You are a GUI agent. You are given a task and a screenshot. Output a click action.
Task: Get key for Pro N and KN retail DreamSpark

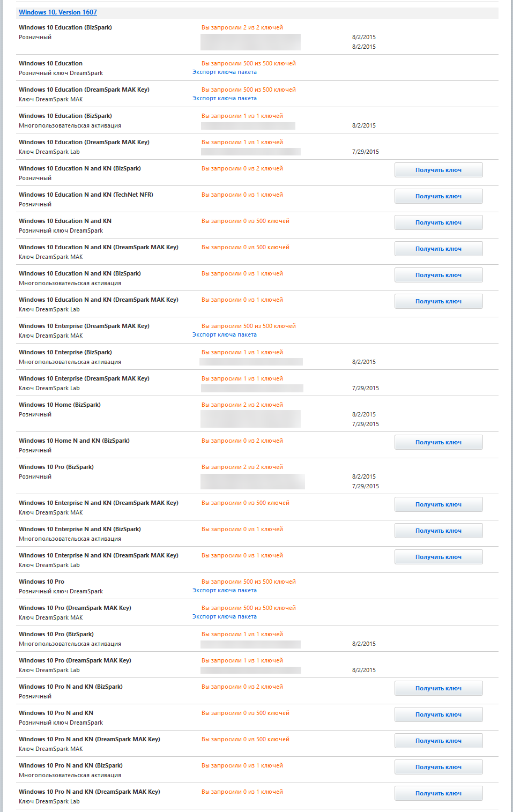pos(438,714)
